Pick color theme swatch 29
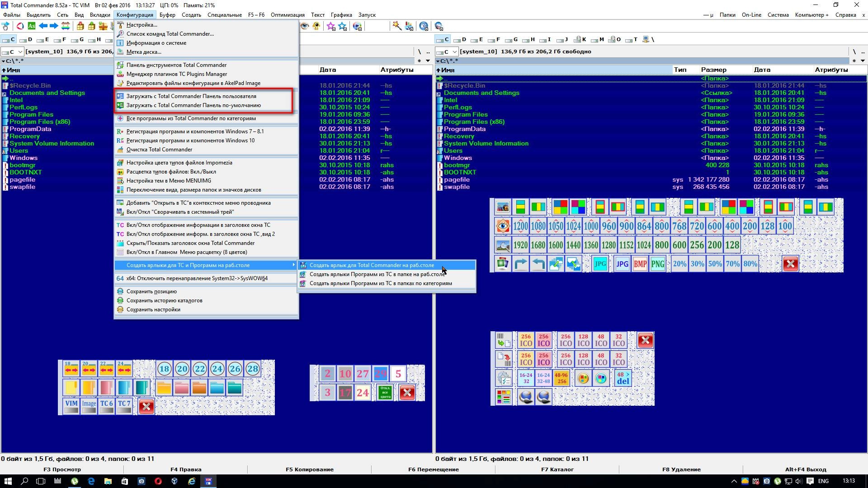Image resolution: width=868 pixels, height=488 pixels. tap(380, 374)
